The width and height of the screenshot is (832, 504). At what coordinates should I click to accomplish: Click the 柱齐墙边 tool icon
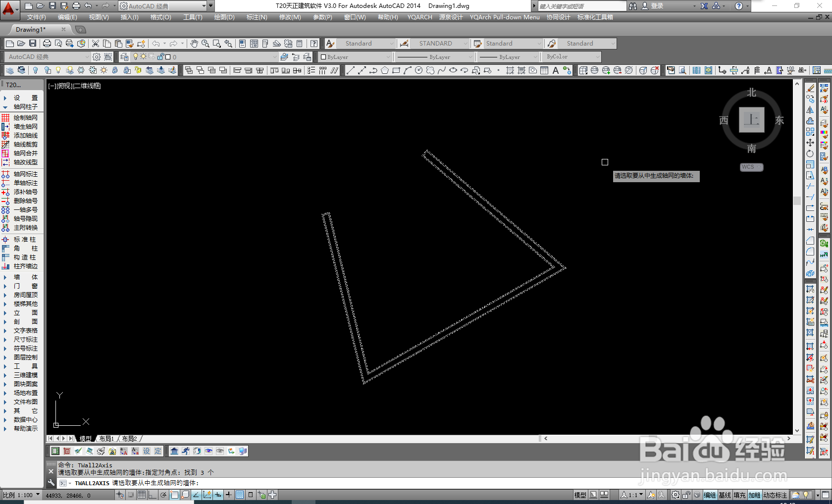pyautogui.click(x=6, y=266)
